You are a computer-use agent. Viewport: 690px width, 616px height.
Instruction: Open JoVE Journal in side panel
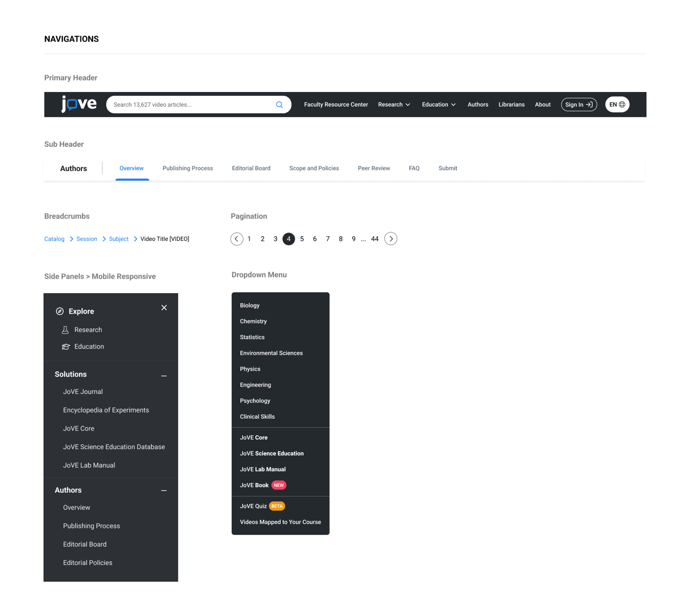tap(83, 392)
